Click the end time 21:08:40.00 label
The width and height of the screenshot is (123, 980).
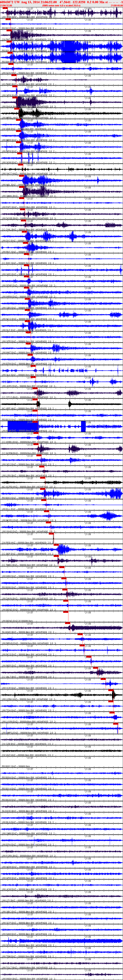[116, 6]
